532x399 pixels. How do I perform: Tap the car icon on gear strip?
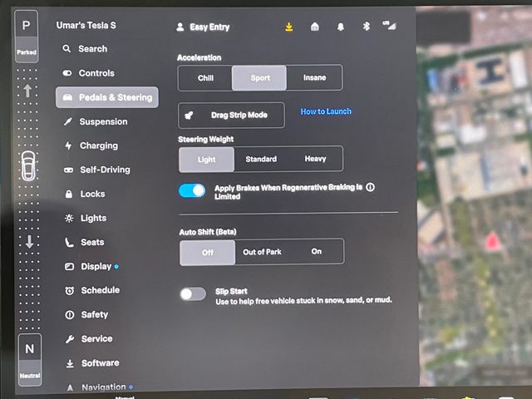click(28, 166)
